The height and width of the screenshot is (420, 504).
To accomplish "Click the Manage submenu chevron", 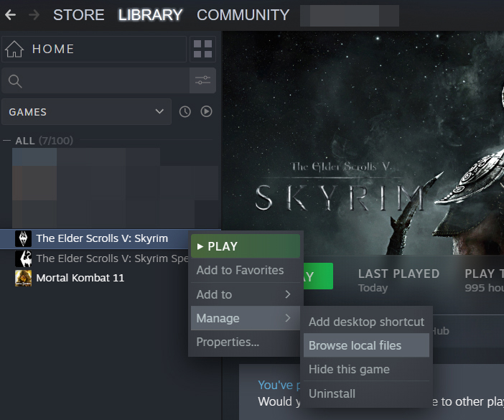I will pos(288,318).
